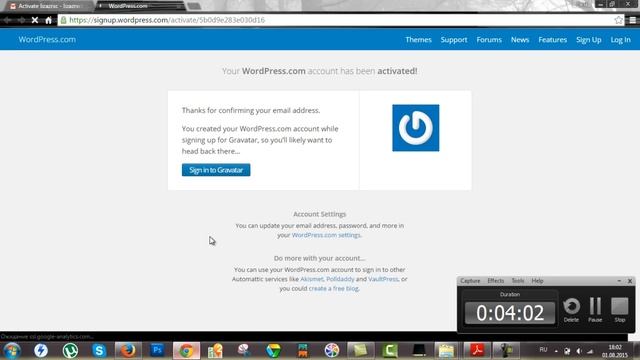The image size is (640, 360).
Task: Open the Chrome hamburger menu
Action: (633, 20)
